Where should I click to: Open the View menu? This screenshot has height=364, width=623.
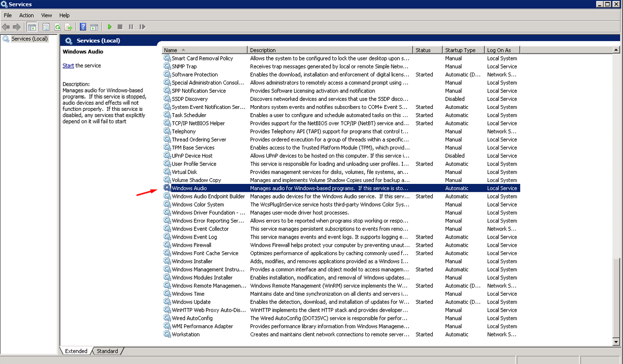47,16
